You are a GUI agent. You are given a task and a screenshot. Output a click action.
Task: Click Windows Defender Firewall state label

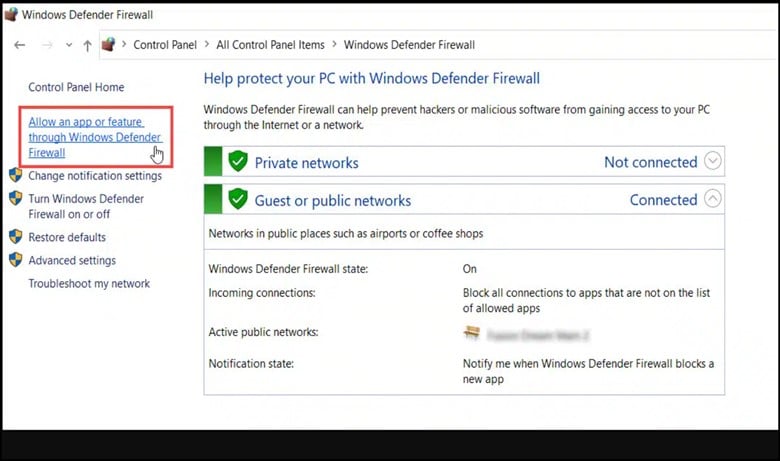click(288, 269)
